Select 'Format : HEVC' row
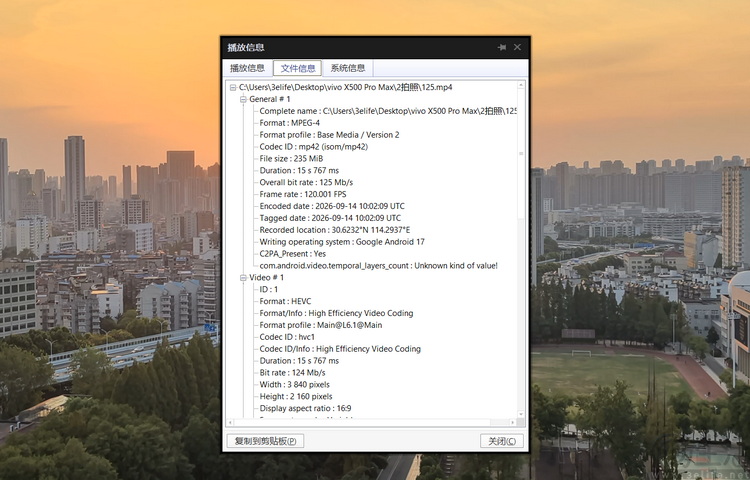Screen dimensions: 750x480 pyautogui.click(x=285, y=302)
